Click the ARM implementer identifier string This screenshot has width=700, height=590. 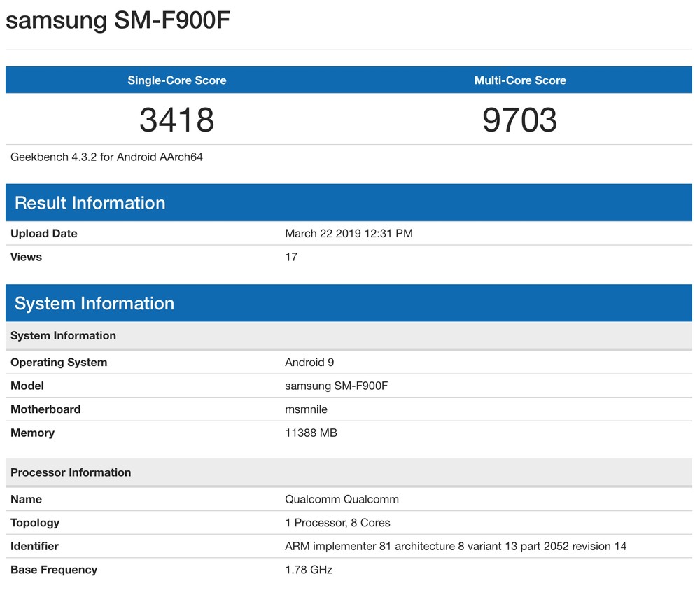click(x=456, y=547)
